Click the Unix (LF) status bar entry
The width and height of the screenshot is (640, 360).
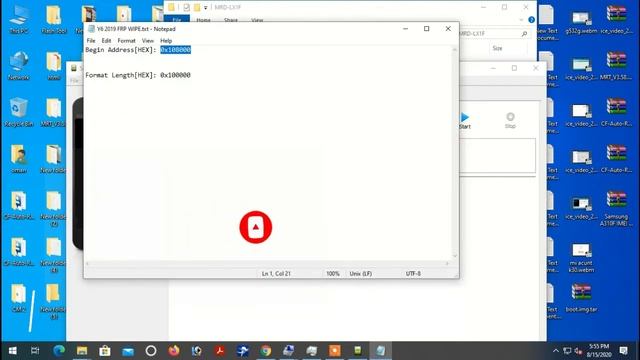[x=360, y=273]
